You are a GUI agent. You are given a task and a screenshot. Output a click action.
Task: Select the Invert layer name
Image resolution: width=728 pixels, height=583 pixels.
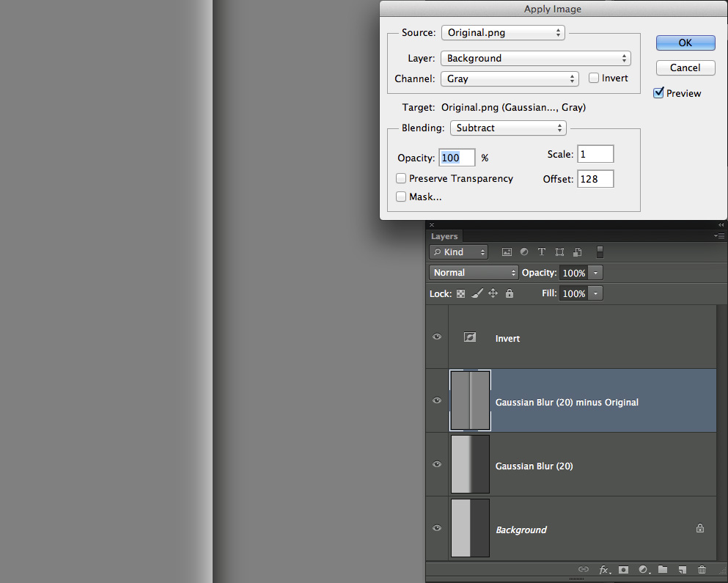[x=507, y=339]
